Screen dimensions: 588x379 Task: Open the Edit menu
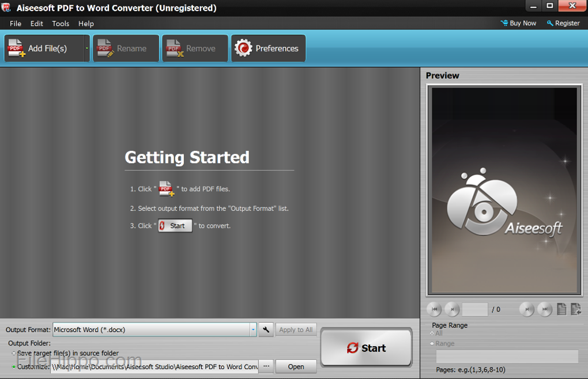coord(37,24)
